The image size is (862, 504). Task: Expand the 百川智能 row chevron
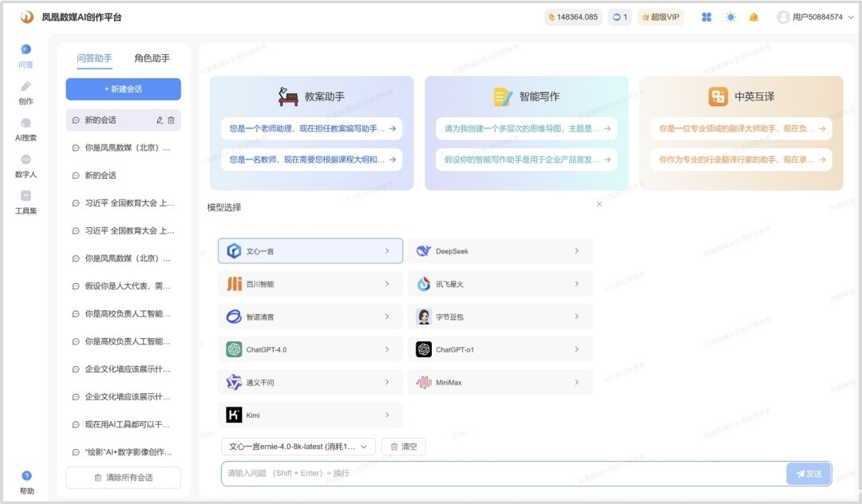[387, 284]
